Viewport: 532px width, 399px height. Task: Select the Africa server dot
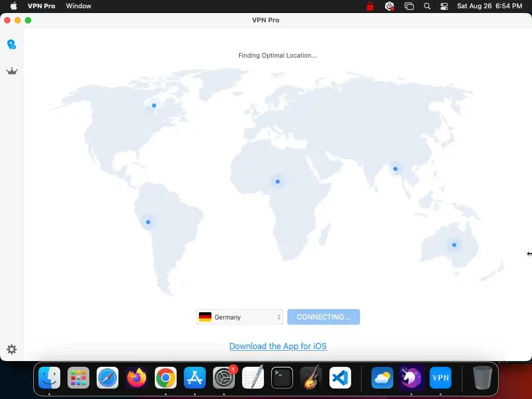pyautogui.click(x=277, y=181)
